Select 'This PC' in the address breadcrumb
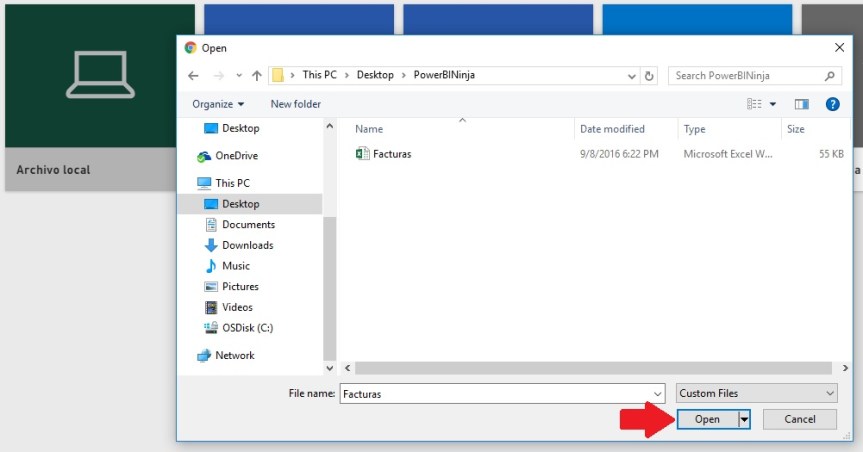The height and width of the screenshot is (452, 863). coord(319,75)
